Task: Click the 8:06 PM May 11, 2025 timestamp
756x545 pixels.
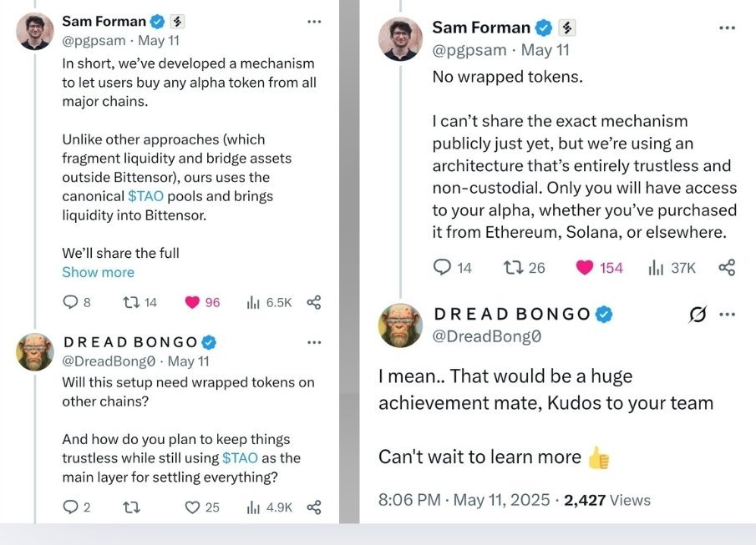Action: pos(464,500)
